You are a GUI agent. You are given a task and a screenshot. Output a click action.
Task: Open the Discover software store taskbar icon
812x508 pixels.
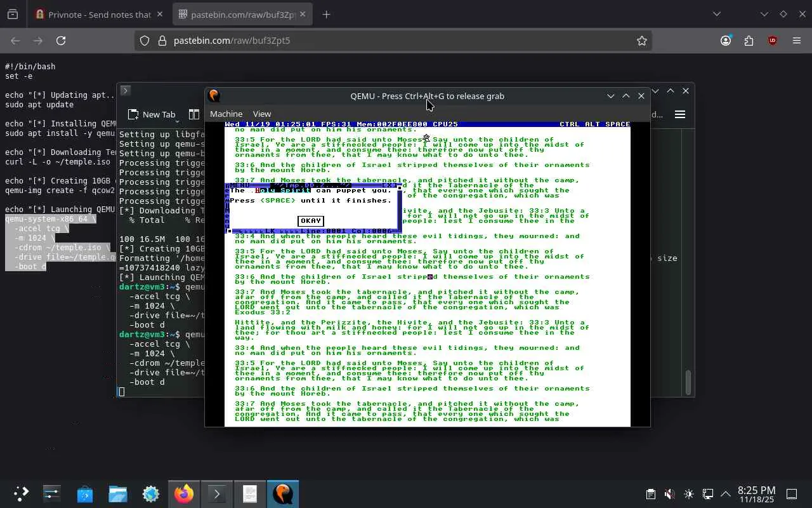click(85, 493)
